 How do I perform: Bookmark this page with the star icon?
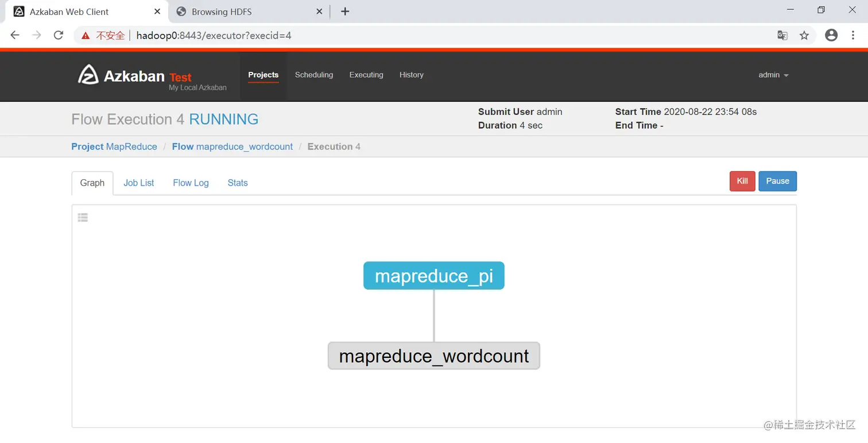804,35
